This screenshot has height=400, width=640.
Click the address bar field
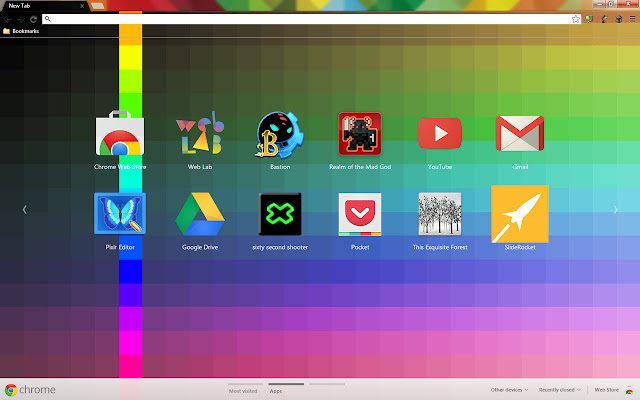point(311,19)
